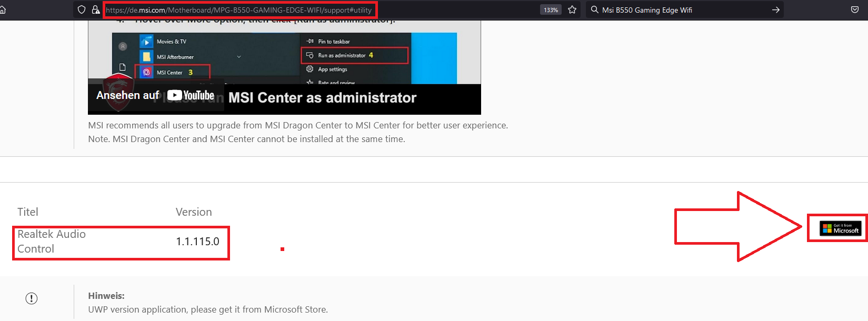The height and width of the screenshot is (321, 868).
Task: Click the 'Version' column header
Action: (x=194, y=212)
